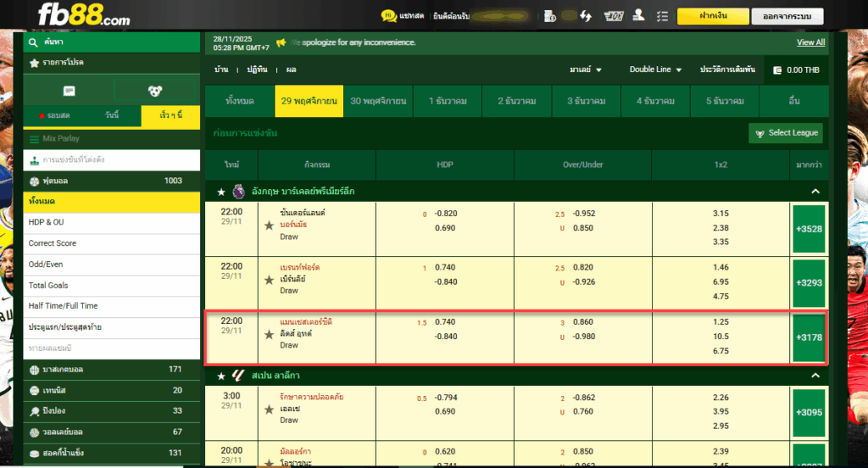Open the Double Line dropdown
Screen dimensions: 868x468
[x=655, y=70]
